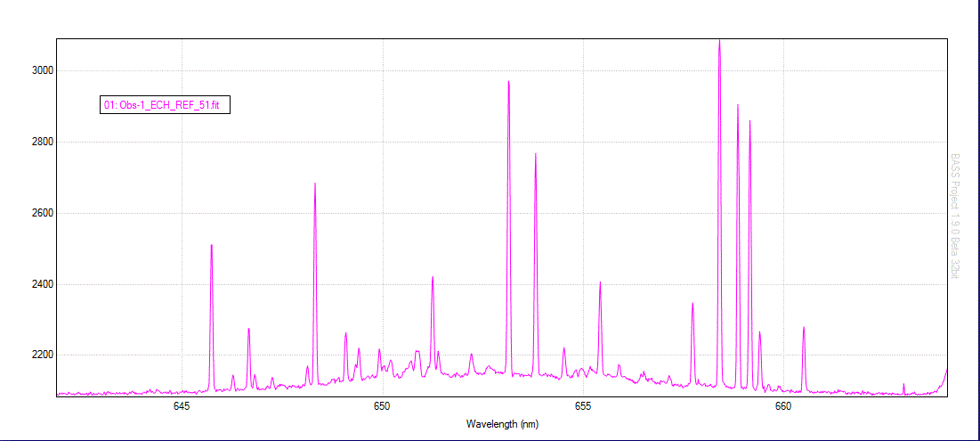Click the 645 tick label on x-axis
This screenshot has width=980, height=441.
tap(182, 406)
